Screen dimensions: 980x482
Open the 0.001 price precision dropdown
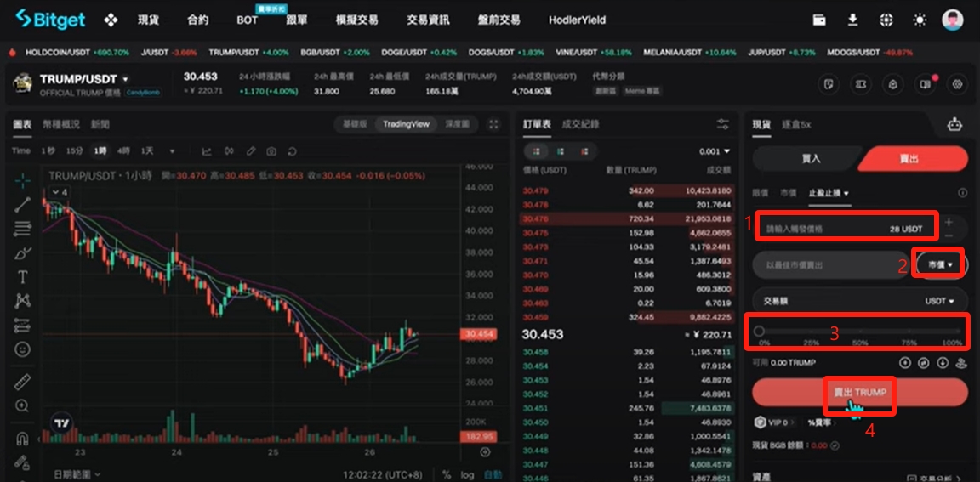715,151
